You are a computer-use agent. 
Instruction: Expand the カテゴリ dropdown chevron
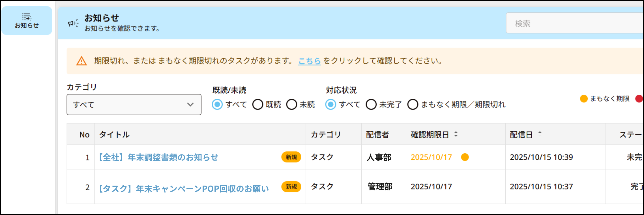pos(191,105)
